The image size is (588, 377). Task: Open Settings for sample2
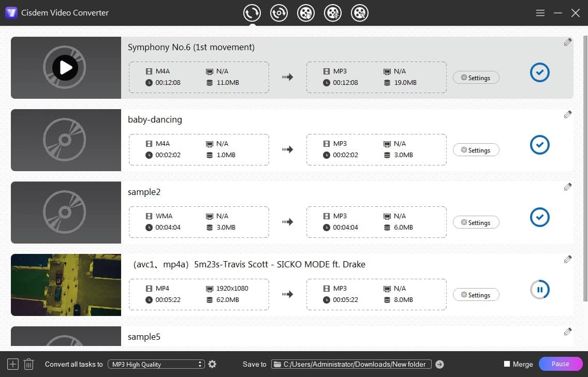(x=476, y=222)
